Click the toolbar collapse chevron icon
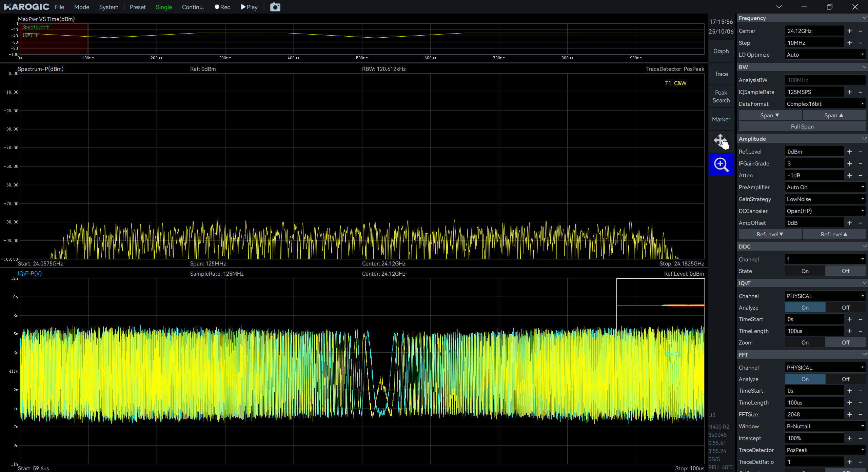Image resolution: width=868 pixels, height=472 pixels. coord(778,7)
